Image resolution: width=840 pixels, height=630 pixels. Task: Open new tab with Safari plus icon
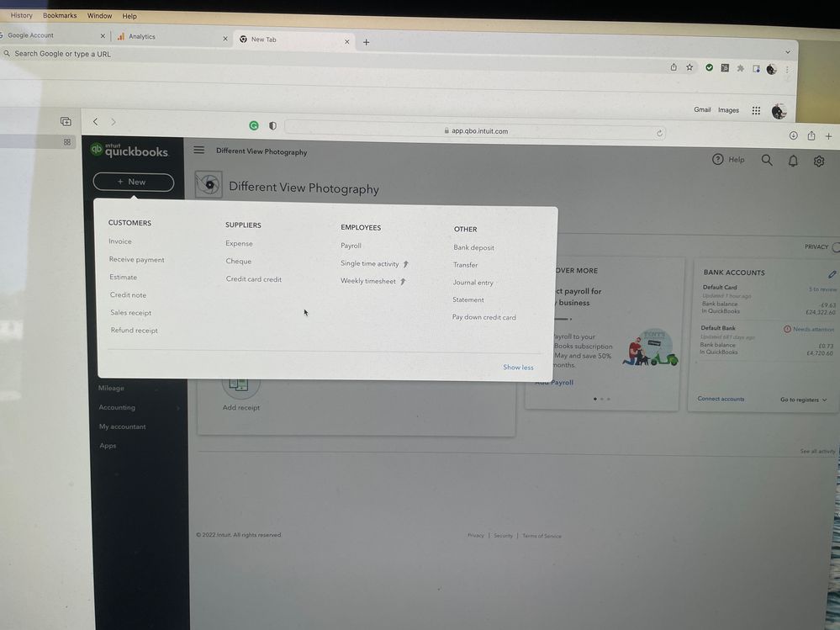pos(828,136)
